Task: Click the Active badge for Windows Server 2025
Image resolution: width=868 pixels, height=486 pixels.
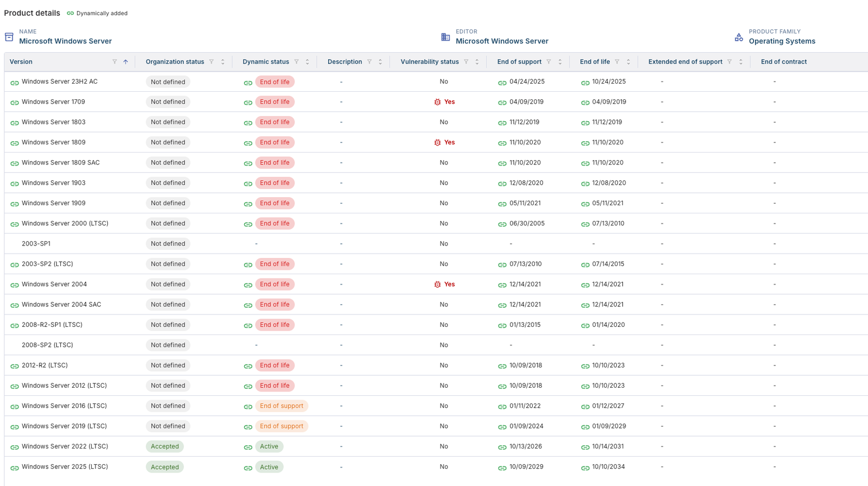Action: pos(269,467)
